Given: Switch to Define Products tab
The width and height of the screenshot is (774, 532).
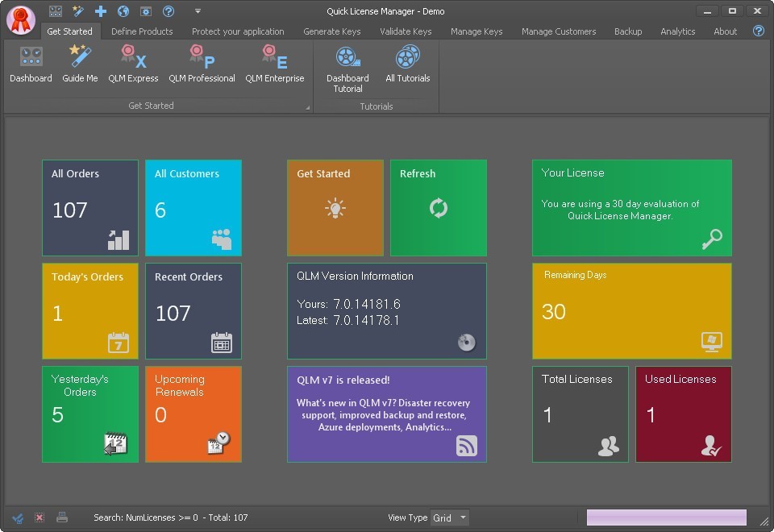Looking at the screenshot, I should [x=142, y=31].
